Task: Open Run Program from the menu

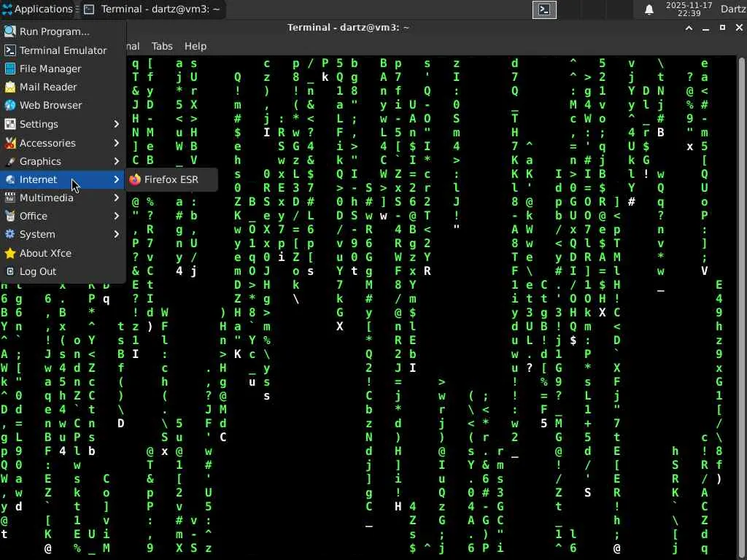Action: coord(63,31)
